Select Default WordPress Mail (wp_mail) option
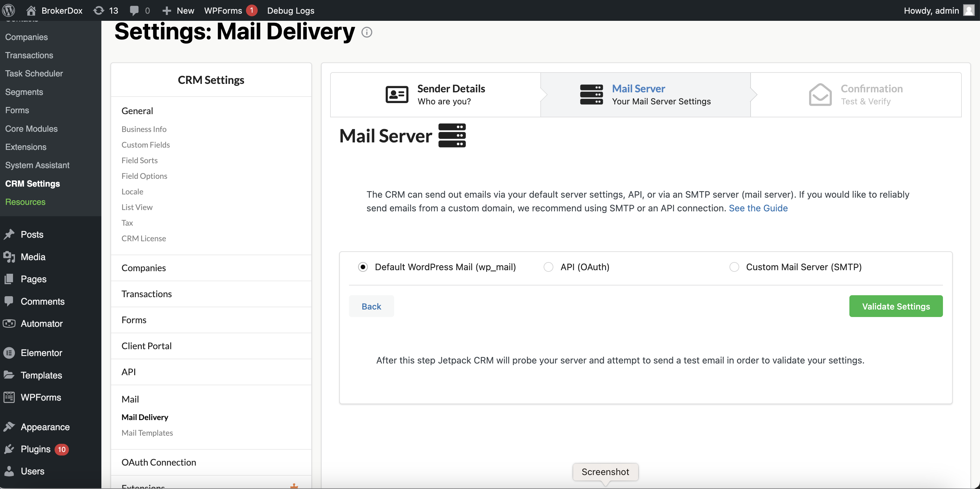The image size is (980, 489). pyautogui.click(x=363, y=267)
